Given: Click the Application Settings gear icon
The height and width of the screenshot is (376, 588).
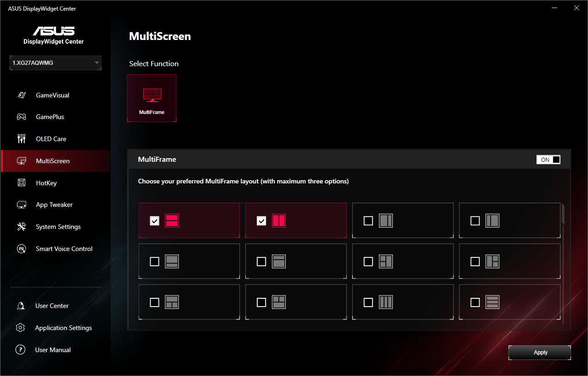Looking at the screenshot, I should (20, 328).
